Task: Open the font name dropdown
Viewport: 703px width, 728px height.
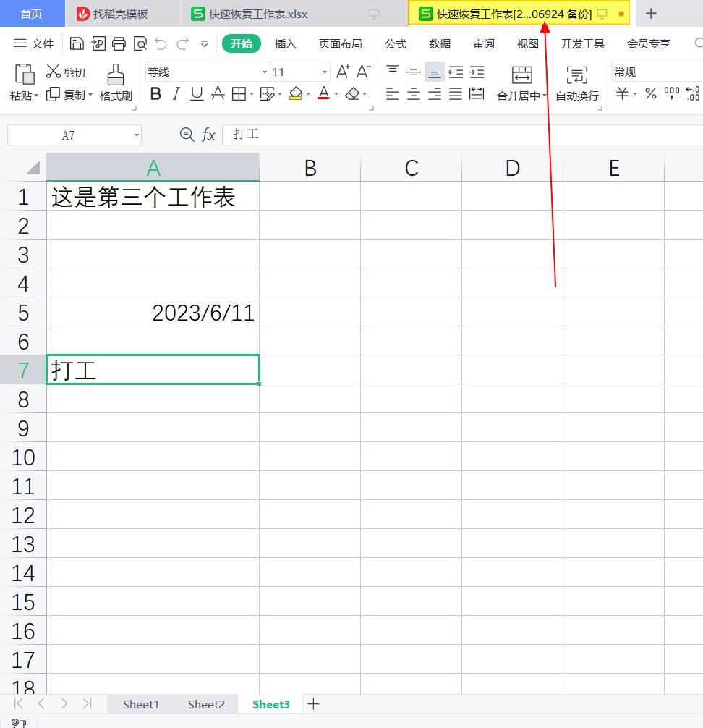Action: [x=265, y=72]
